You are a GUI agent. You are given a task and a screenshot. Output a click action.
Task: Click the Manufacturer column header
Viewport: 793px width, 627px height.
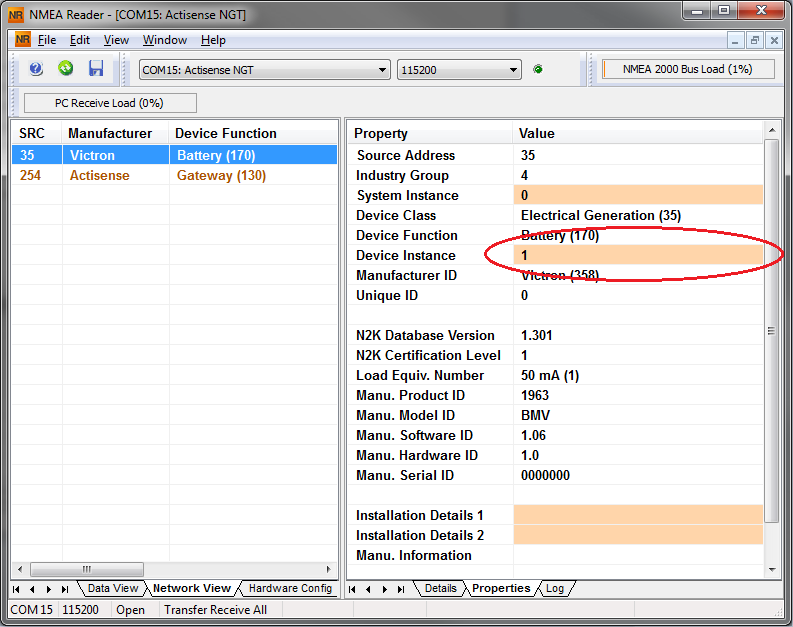(110, 133)
